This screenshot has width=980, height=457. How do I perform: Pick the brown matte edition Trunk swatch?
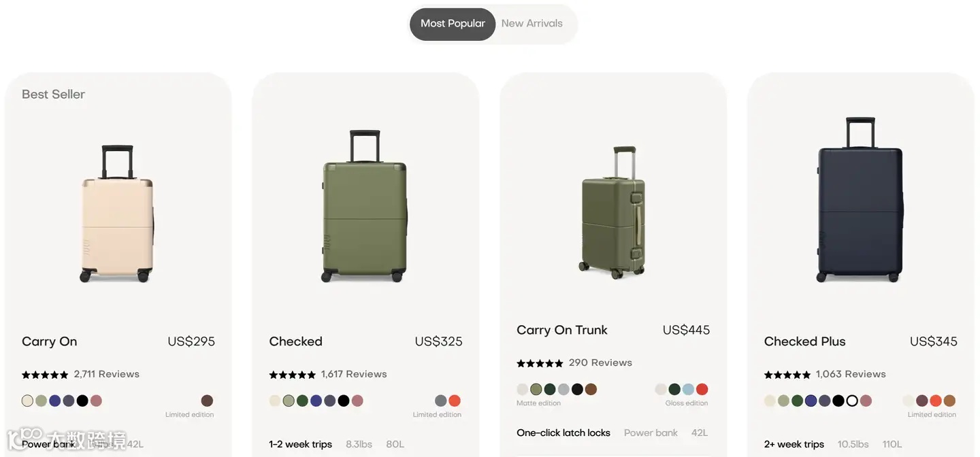pyautogui.click(x=591, y=389)
